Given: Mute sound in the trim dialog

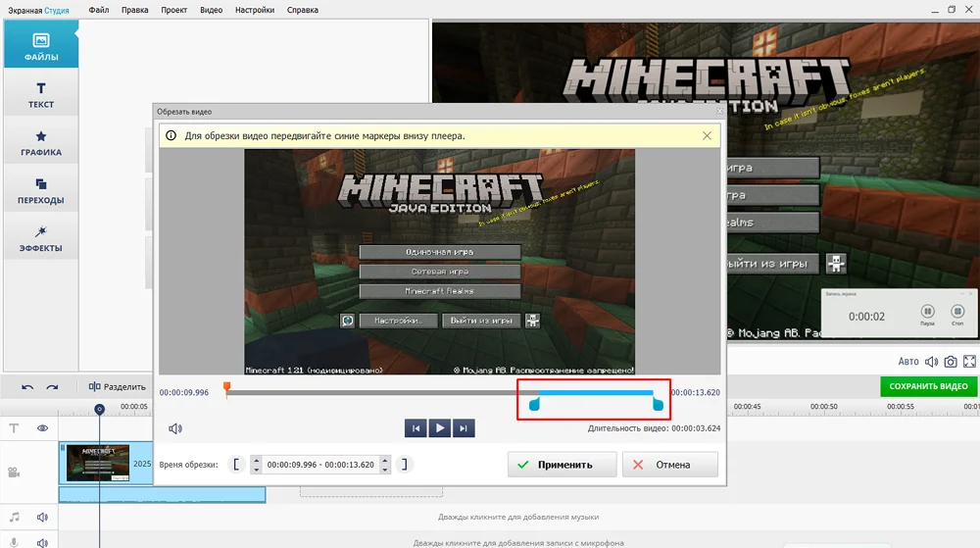Looking at the screenshot, I should [x=174, y=428].
